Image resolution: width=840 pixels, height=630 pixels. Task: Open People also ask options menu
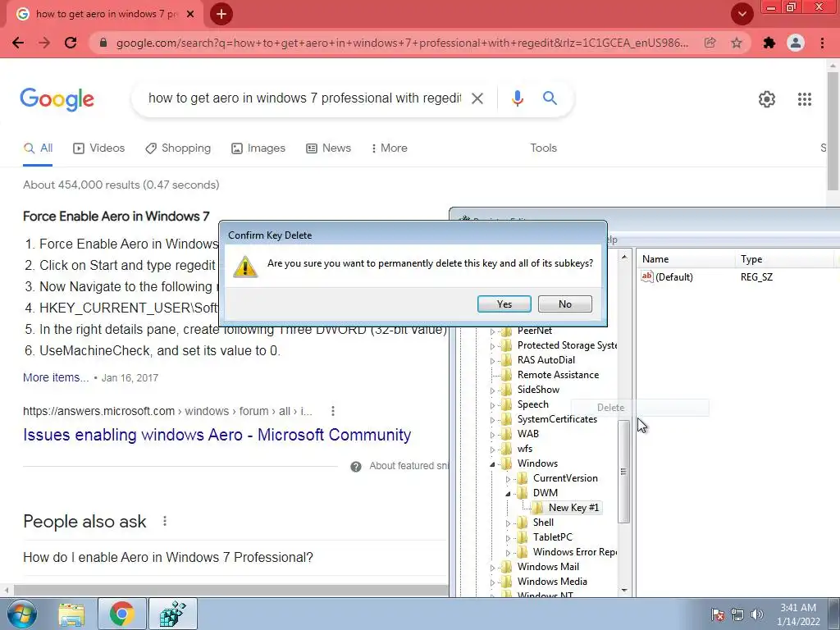point(165,521)
